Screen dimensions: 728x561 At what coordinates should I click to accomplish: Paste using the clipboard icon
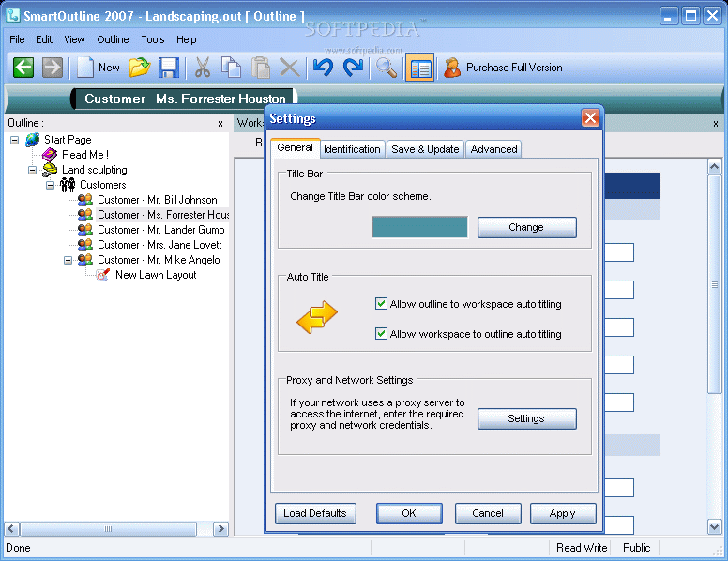tap(261, 68)
